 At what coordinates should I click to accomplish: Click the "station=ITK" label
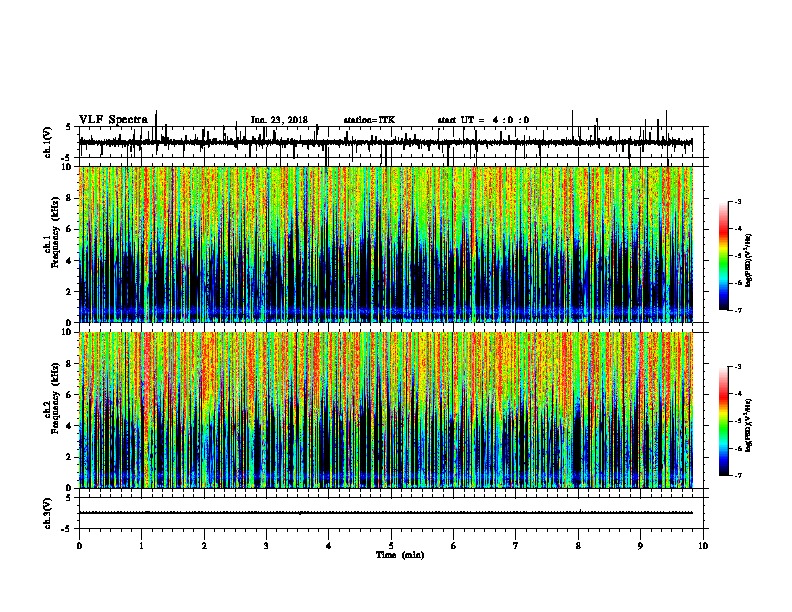tap(369, 120)
